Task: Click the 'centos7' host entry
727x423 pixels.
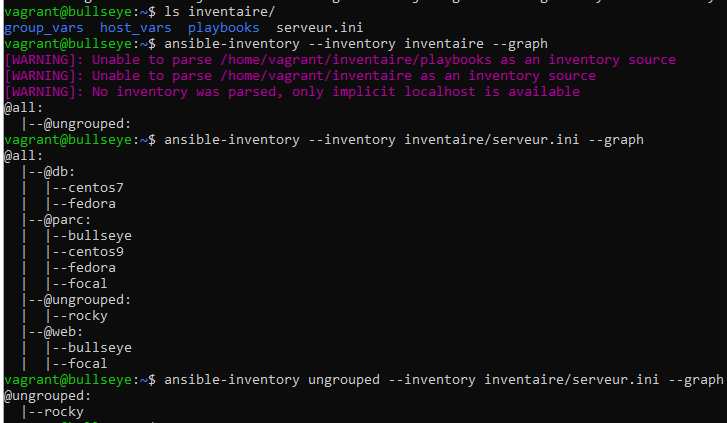Action: click(96, 188)
